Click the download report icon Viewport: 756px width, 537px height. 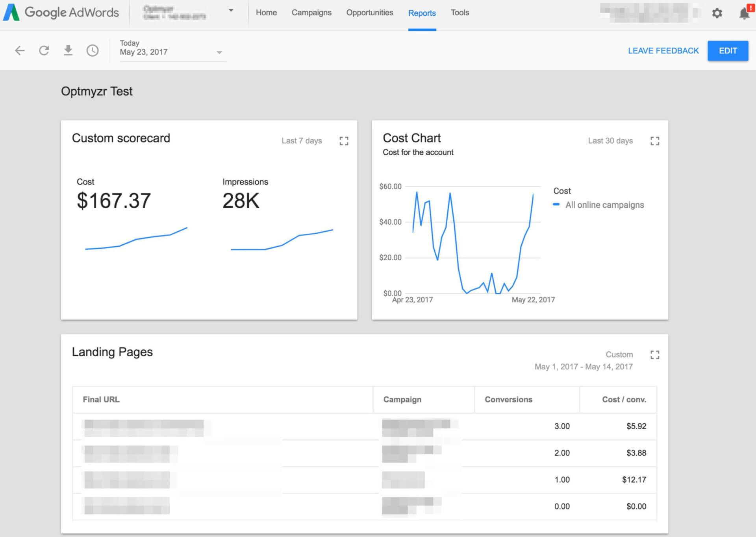pyautogui.click(x=68, y=50)
